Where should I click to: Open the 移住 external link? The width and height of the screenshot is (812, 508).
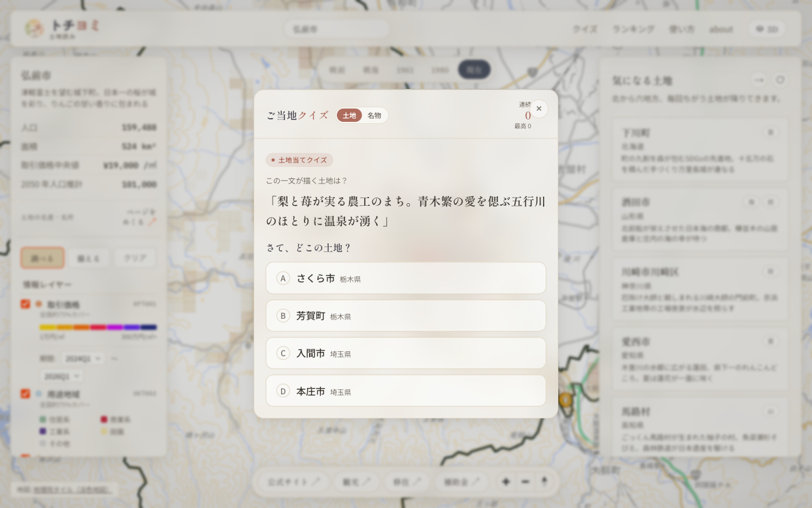[x=407, y=482]
